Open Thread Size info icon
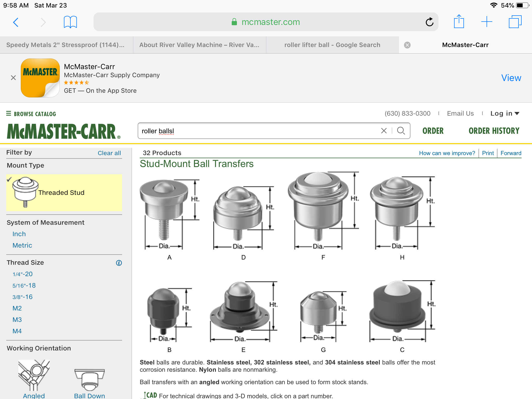 coord(119,263)
